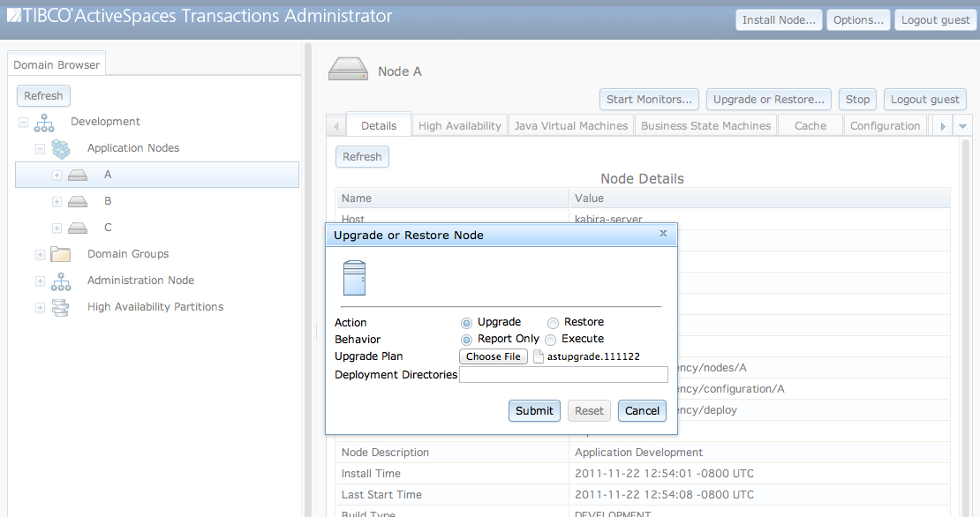The image size is (980, 517).
Task: Click the astupgrade.111122 file icon
Action: [x=539, y=356]
